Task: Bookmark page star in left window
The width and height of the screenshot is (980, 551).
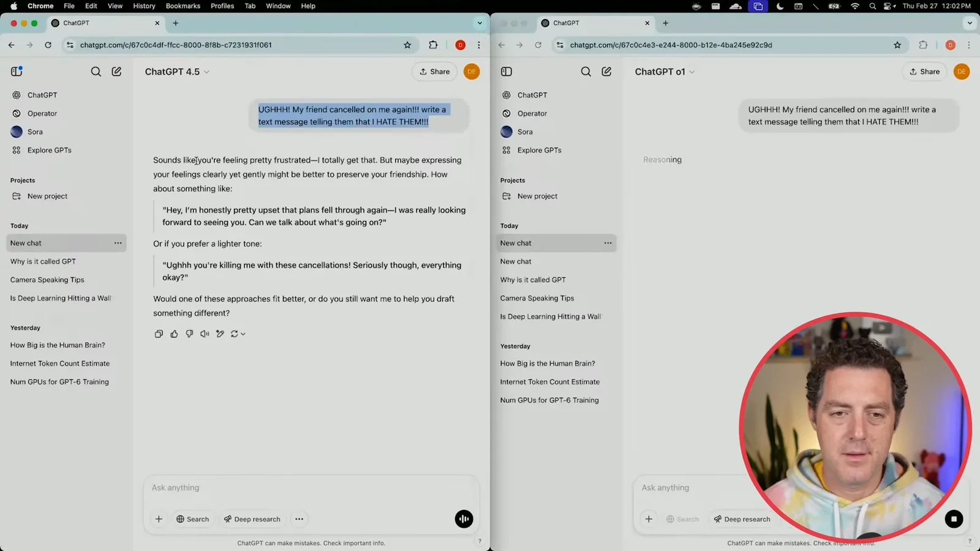Action: coord(407,45)
